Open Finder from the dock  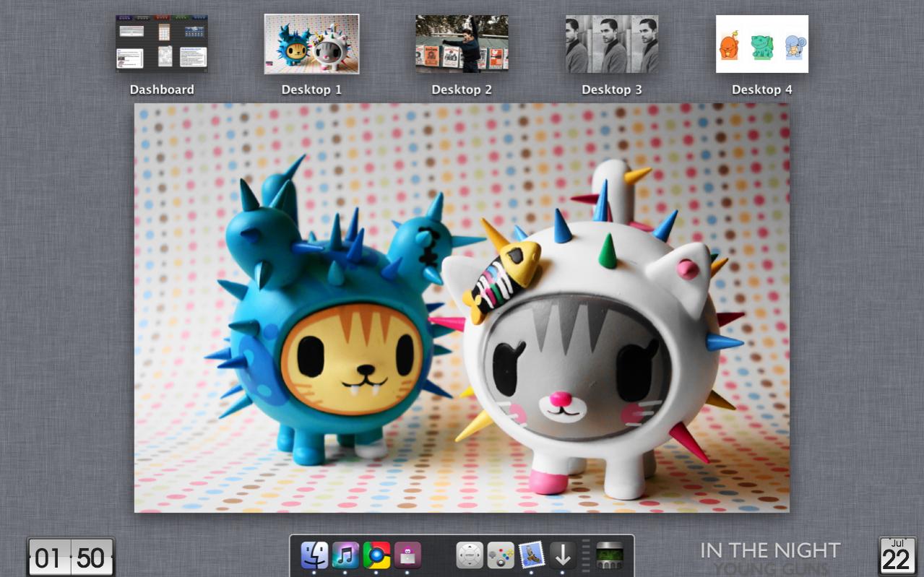tap(314, 555)
